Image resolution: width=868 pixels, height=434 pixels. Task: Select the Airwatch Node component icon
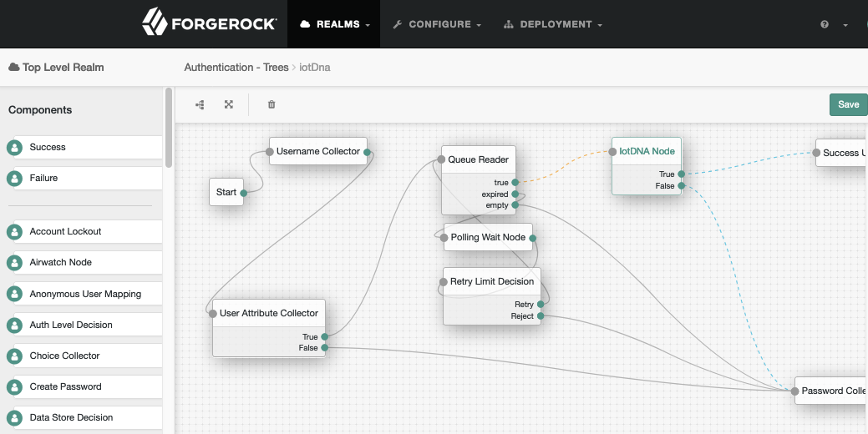[14, 263]
